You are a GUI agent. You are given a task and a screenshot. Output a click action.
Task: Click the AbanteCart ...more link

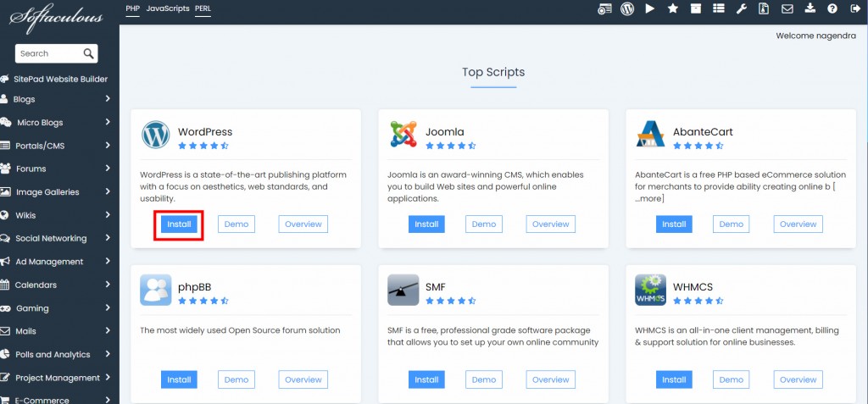(x=649, y=198)
